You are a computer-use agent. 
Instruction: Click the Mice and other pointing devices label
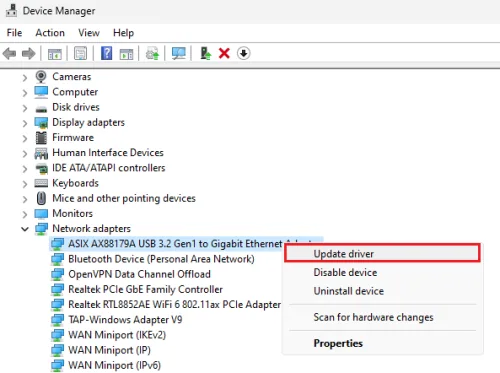pos(124,199)
